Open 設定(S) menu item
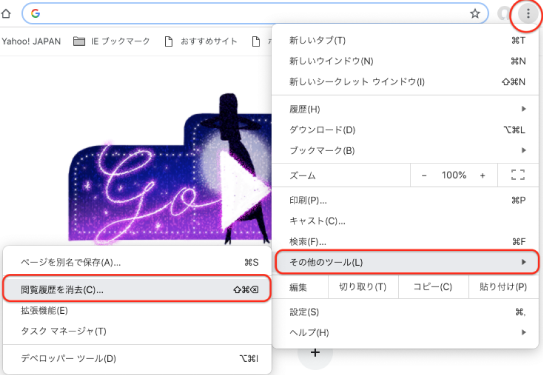Viewport: 543px width, 375px height. (x=405, y=312)
